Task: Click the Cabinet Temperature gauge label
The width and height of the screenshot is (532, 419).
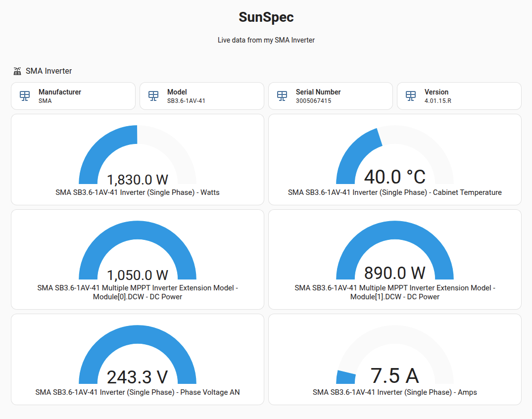Action: (395, 192)
